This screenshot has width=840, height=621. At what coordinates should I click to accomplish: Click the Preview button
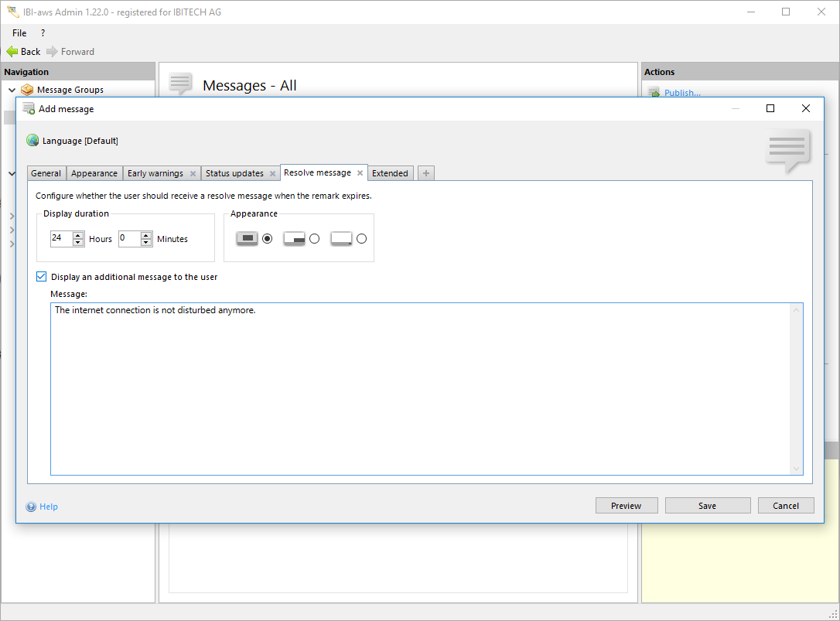pos(626,506)
